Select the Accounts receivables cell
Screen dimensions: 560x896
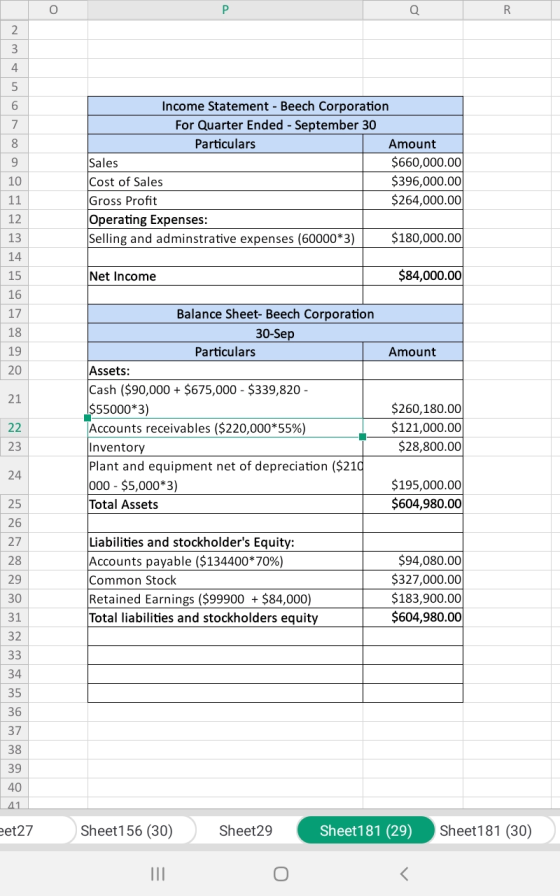tap(225, 428)
